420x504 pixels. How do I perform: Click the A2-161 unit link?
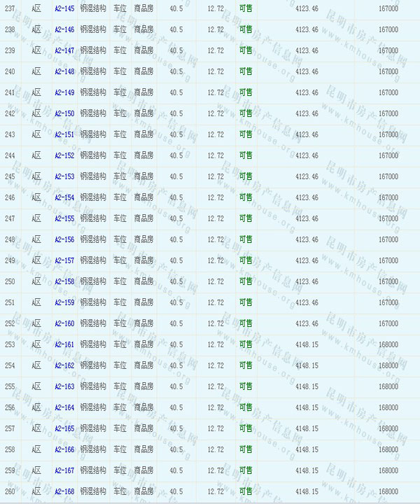64,344
